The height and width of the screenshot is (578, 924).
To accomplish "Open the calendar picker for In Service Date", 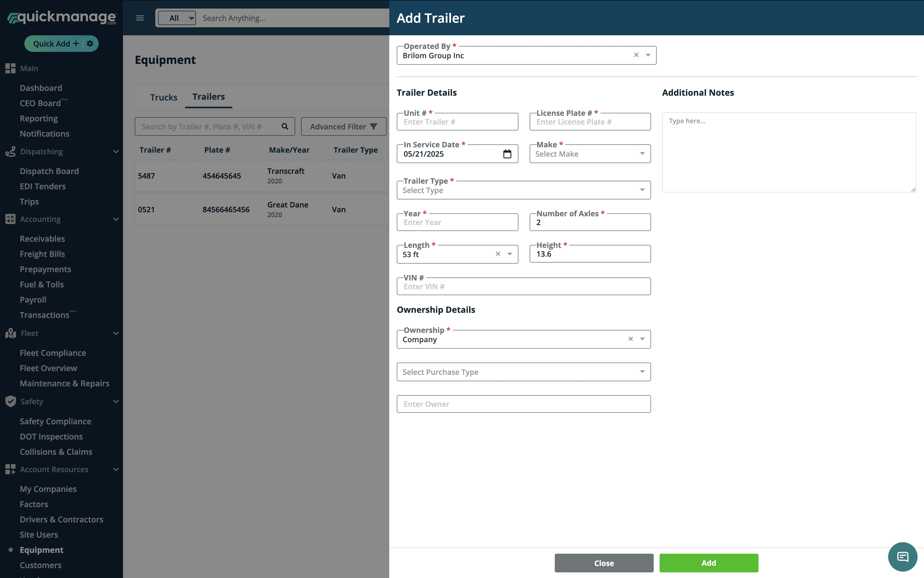I will coord(507,154).
